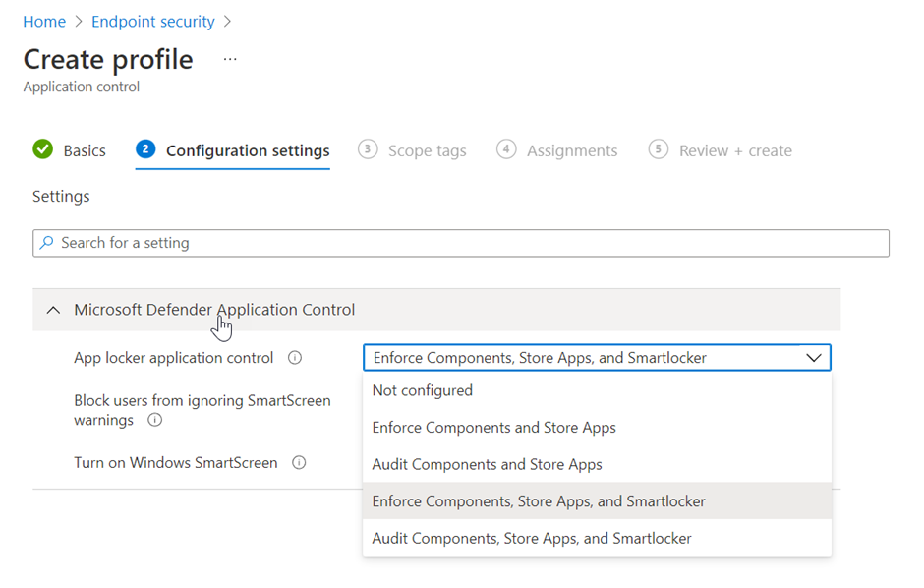Click the Block users from ignoring SmartScreen label

click(202, 410)
